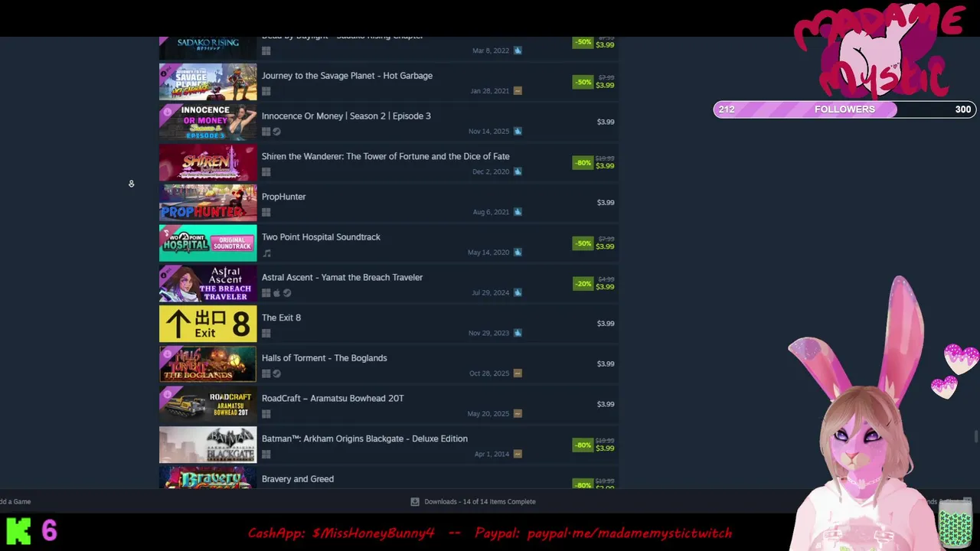Click the -20% discount badge for Astral Ascent
The width and height of the screenshot is (980, 551).
tap(583, 284)
